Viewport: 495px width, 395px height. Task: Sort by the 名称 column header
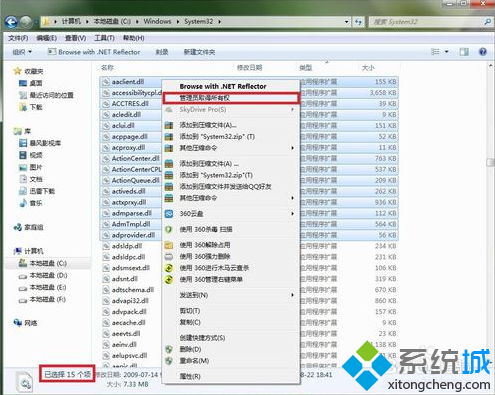tap(107, 68)
